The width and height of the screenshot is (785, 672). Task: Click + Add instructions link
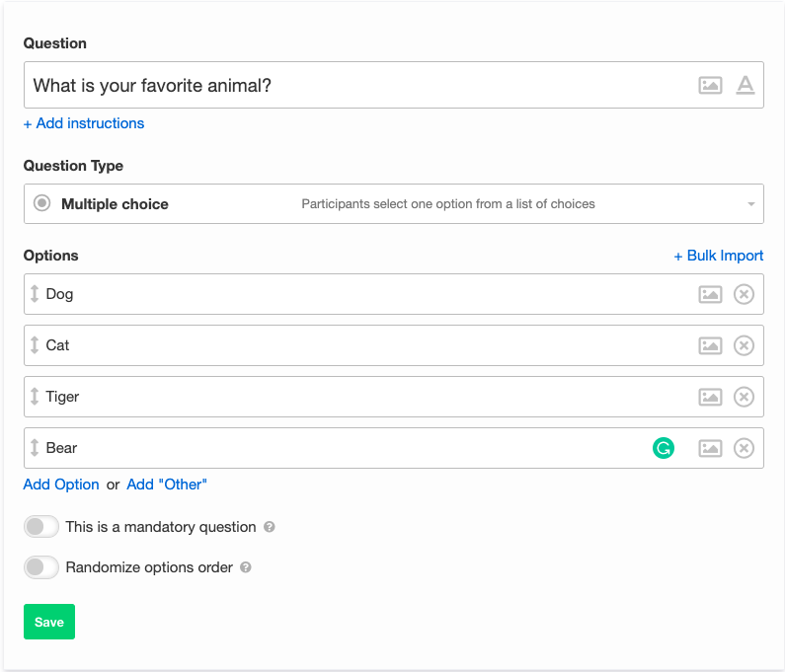[84, 123]
